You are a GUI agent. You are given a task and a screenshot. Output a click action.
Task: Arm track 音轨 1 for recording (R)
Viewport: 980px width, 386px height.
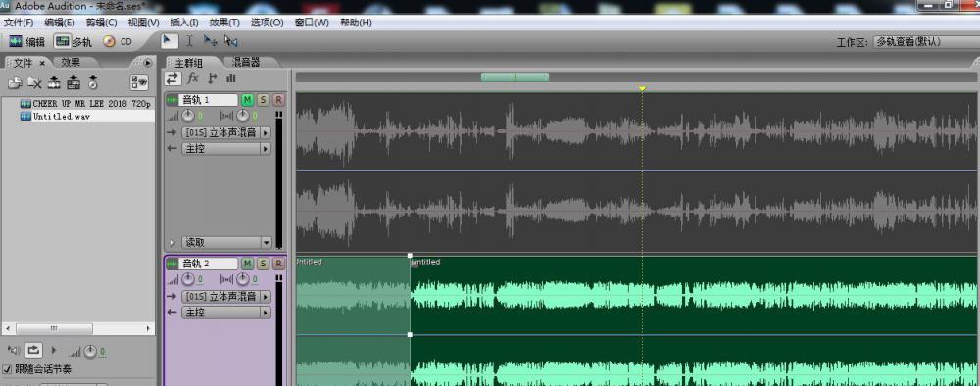click(278, 100)
